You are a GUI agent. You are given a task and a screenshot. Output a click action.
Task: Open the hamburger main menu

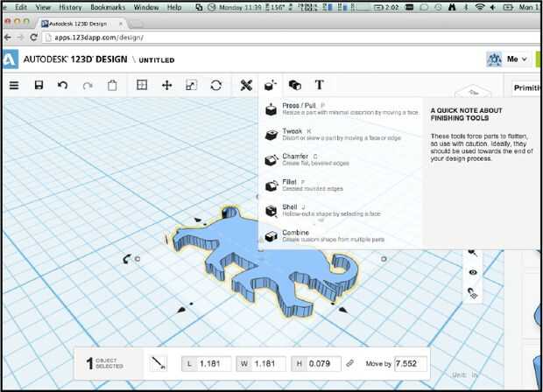tap(14, 85)
